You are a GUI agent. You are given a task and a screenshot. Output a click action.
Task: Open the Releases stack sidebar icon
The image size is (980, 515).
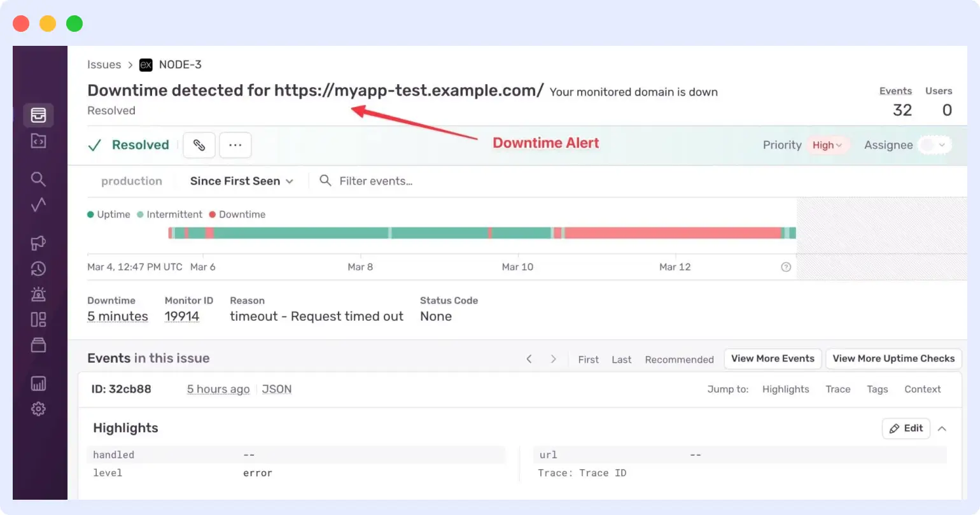[38, 345]
